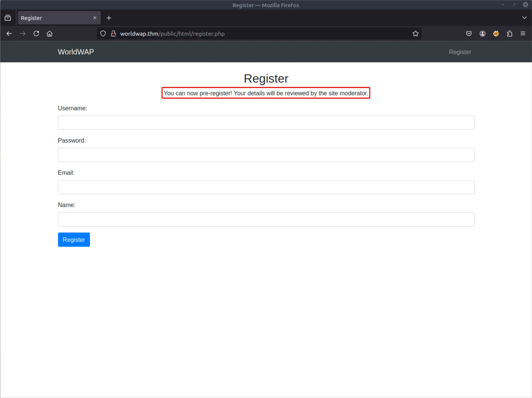Viewport: 532px width, 398px height.
Task: Click into the Email input field
Action: click(266, 187)
